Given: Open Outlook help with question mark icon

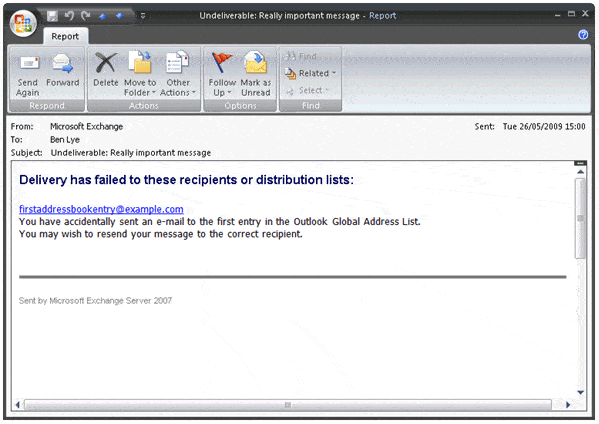Looking at the screenshot, I should (583, 35).
